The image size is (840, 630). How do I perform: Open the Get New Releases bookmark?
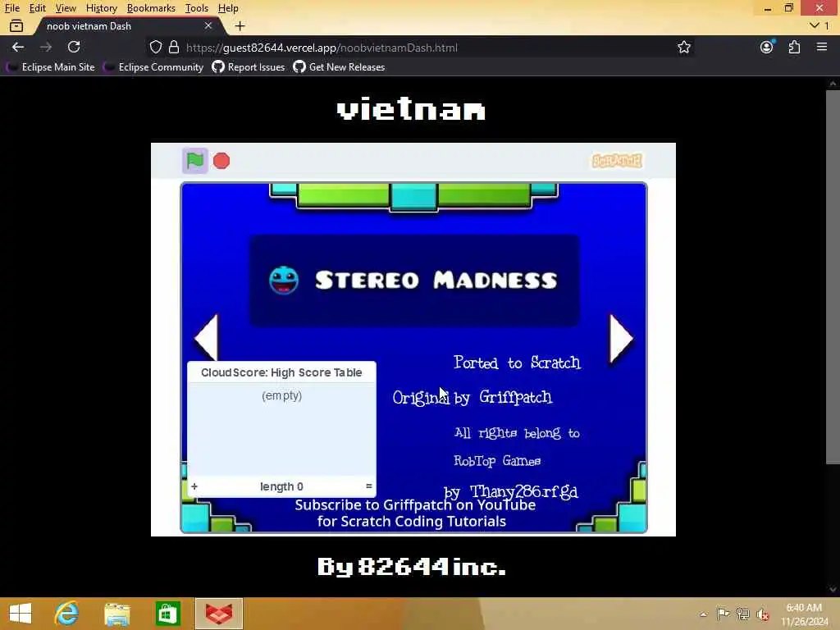339,67
